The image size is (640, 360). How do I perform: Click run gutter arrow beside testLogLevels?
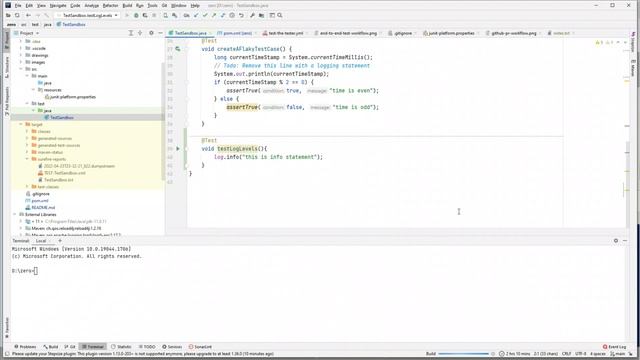(178, 149)
